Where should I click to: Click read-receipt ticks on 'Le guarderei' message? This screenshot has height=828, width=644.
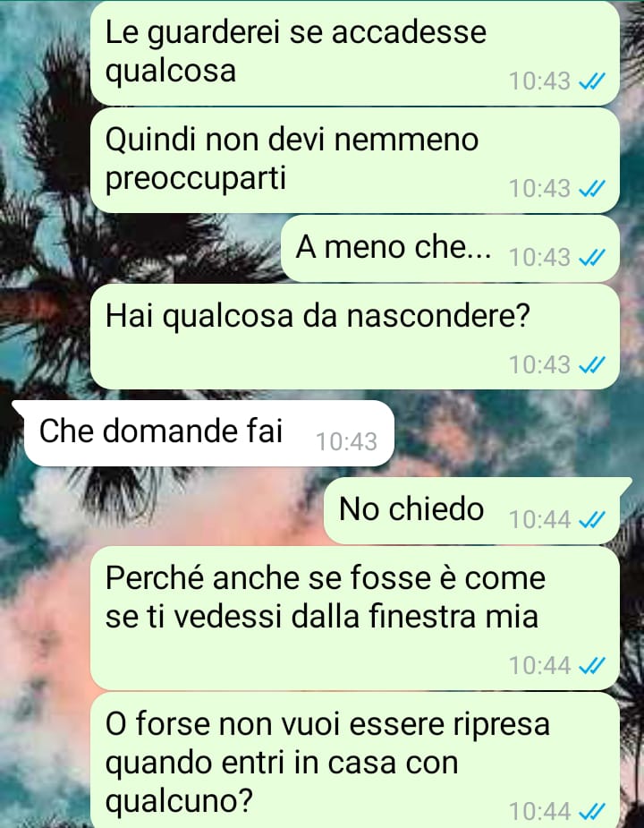[592, 81]
